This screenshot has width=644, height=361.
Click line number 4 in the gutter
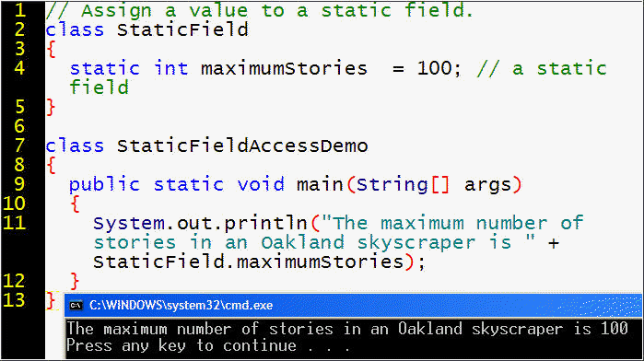coord(19,68)
